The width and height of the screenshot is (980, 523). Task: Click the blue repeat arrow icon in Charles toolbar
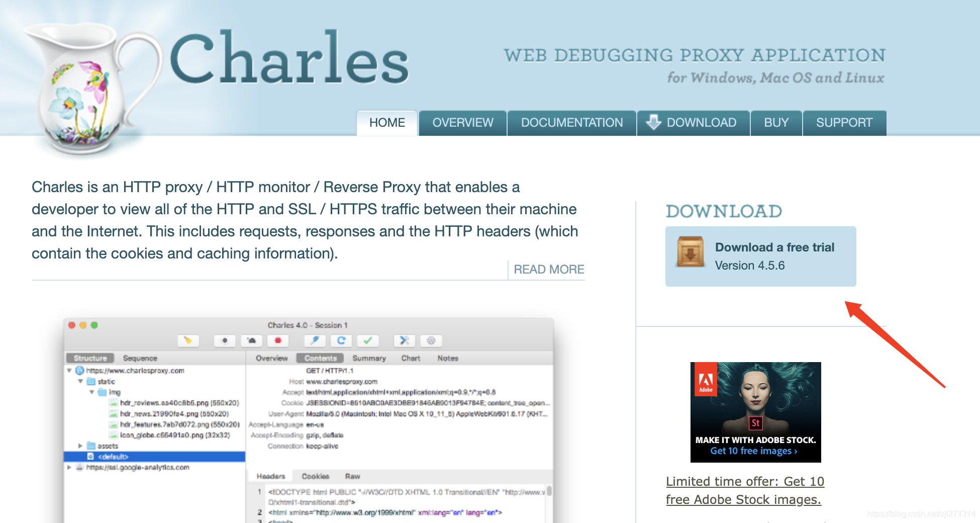coord(341,340)
